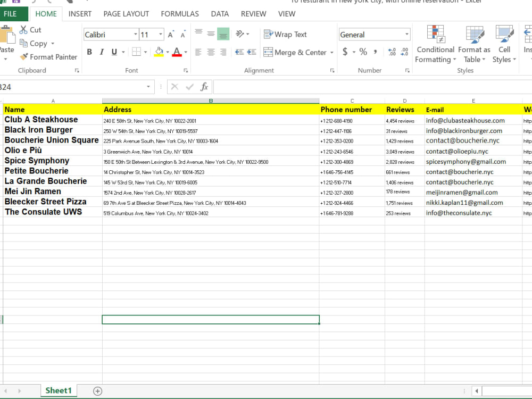Open the Calibri font name dropdown
Viewport: 532px width, 399px height.
(135, 34)
